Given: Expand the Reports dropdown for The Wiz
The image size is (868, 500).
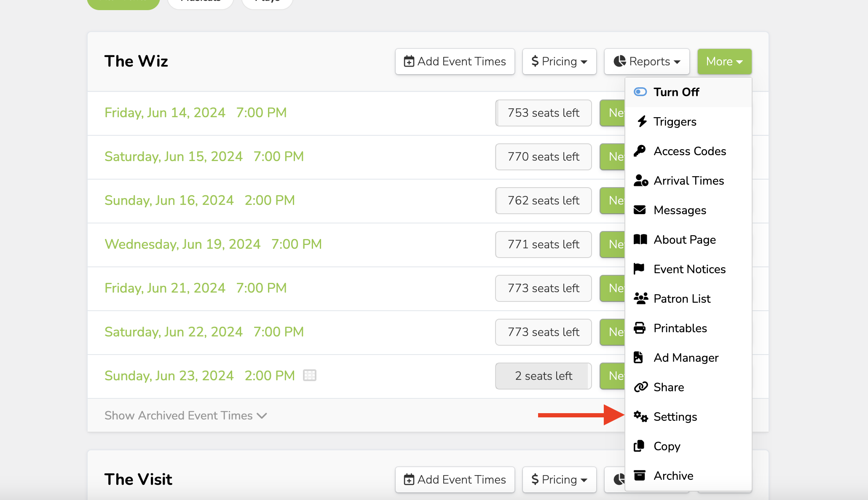Looking at the screenshot, I should (x=646, y=62).
